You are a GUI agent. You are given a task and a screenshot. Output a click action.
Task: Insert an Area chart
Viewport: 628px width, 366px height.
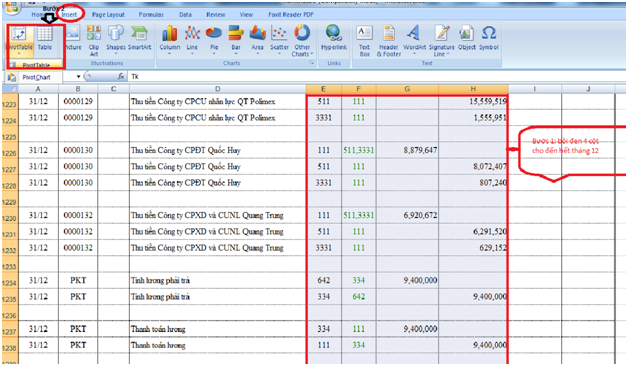click(258, 39)
